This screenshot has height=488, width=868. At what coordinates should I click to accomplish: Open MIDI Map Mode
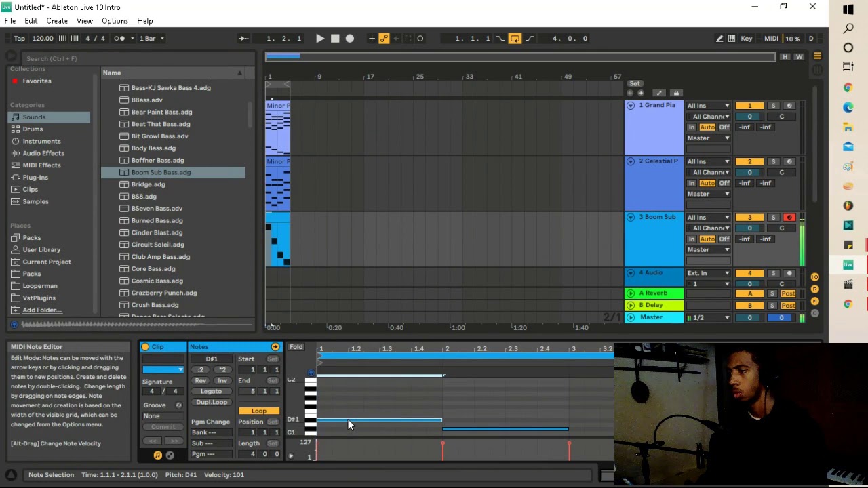click(x=771, y=39)
